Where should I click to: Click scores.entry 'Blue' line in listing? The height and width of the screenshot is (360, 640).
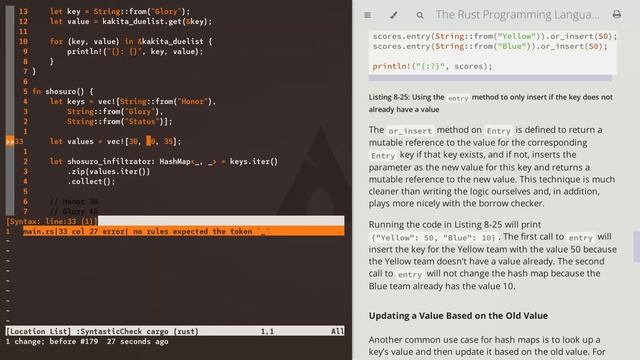click(x=490, y=46)
